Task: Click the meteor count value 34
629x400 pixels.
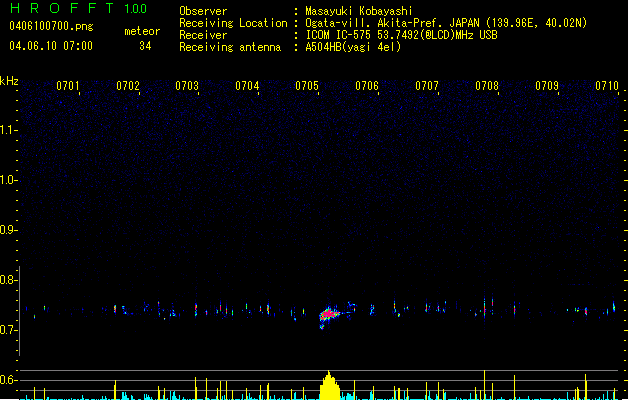Action: (x=145, y=46)
